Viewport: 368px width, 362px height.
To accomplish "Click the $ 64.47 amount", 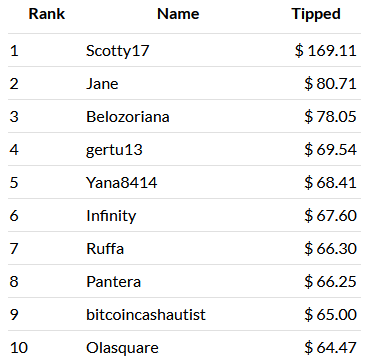I will coord(330,348).
